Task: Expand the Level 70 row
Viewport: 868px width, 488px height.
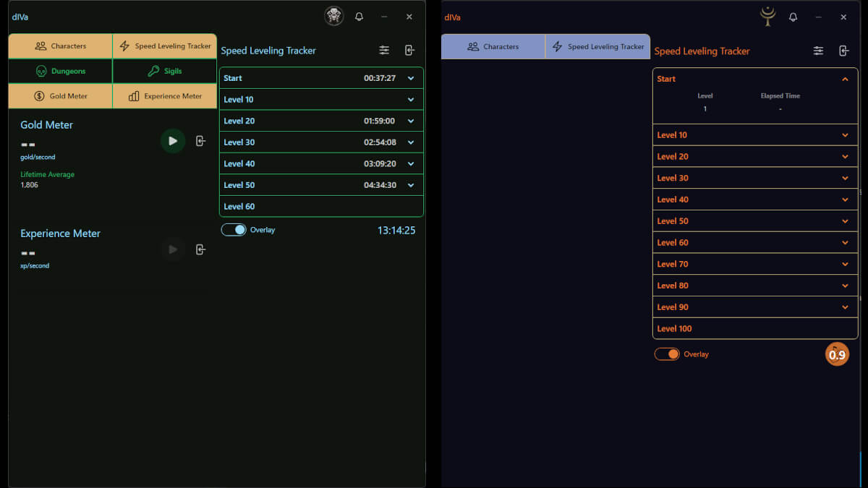Action: (x=844, y=265)
